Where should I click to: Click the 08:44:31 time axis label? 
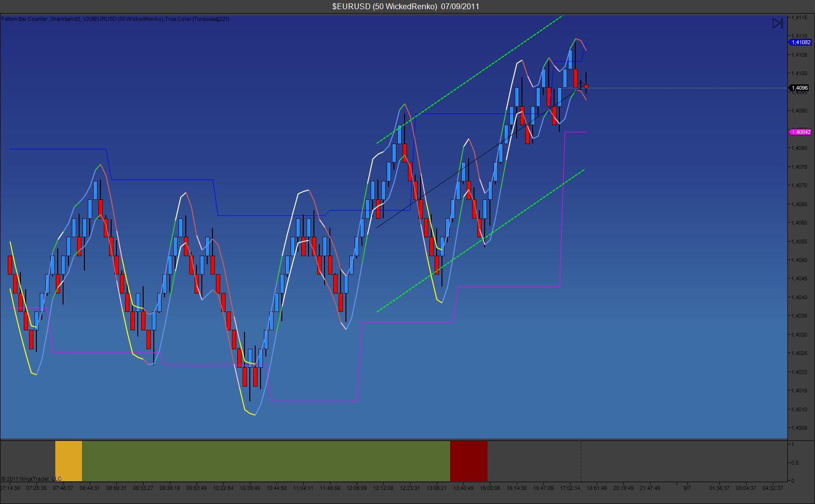90,488
